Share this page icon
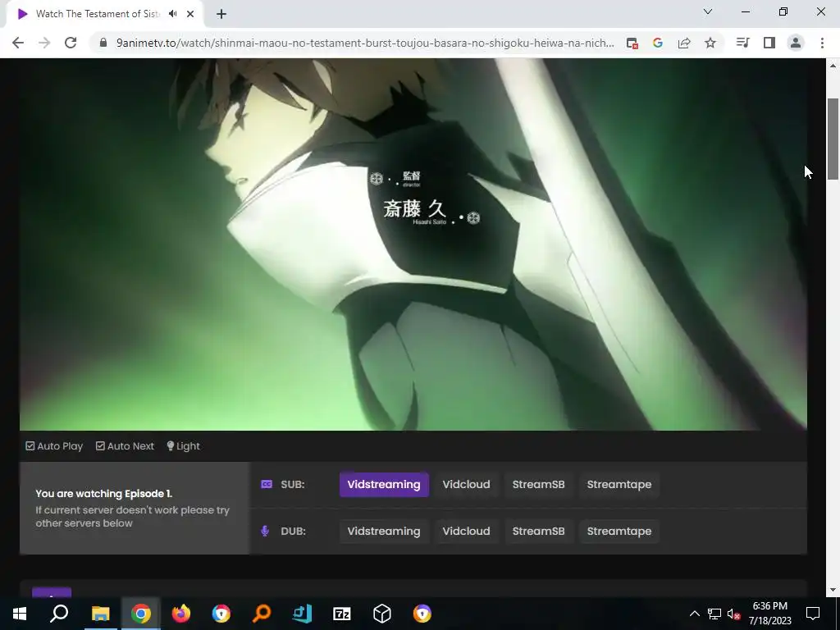Viewport: 840px width, 630px height. click(684, 43)
